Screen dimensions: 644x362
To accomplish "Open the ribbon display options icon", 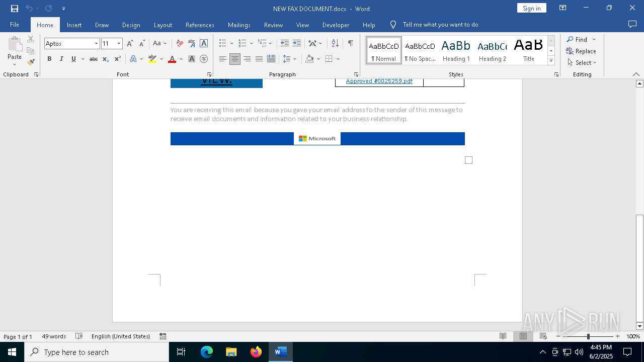I will tap(563, 8).
